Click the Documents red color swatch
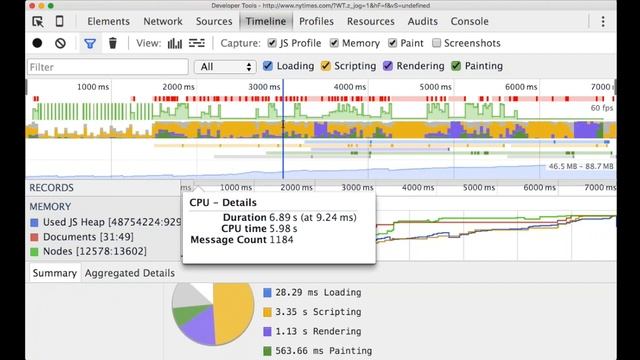 [34, 237]
